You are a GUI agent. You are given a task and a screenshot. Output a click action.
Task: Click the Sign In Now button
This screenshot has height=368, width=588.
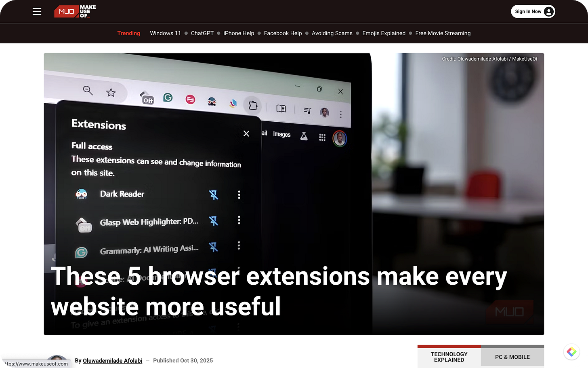[x=533, y=11]
